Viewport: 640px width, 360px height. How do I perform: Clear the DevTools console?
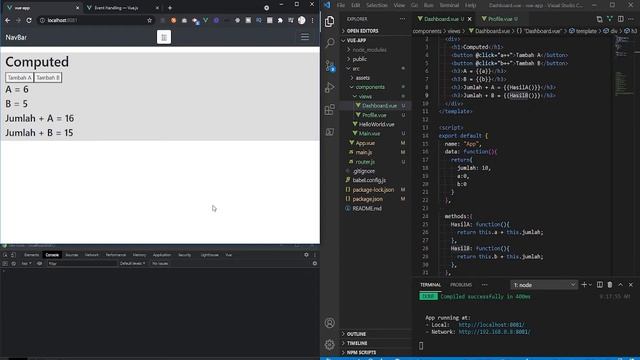pyautogui.click(x=13, y=264)
